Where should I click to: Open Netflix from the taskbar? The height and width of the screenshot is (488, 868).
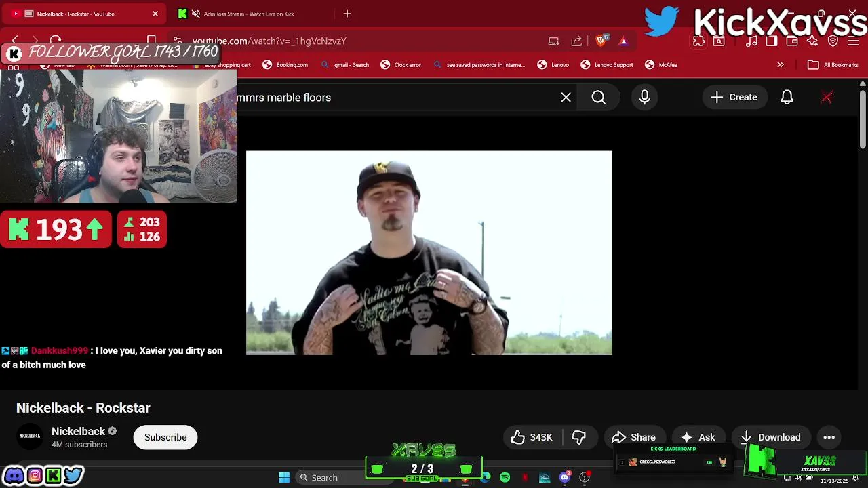(525, 477)
